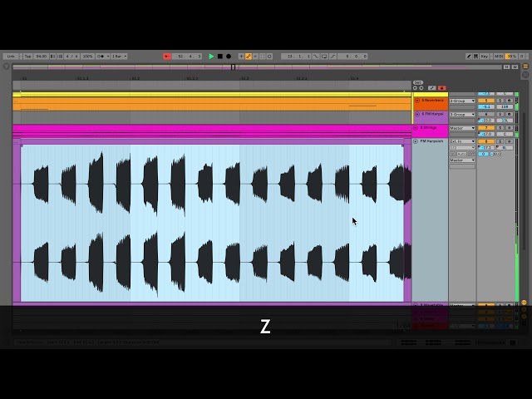Click the overview bar playhead marker
The image size is (532, 399).
(233, 67)
